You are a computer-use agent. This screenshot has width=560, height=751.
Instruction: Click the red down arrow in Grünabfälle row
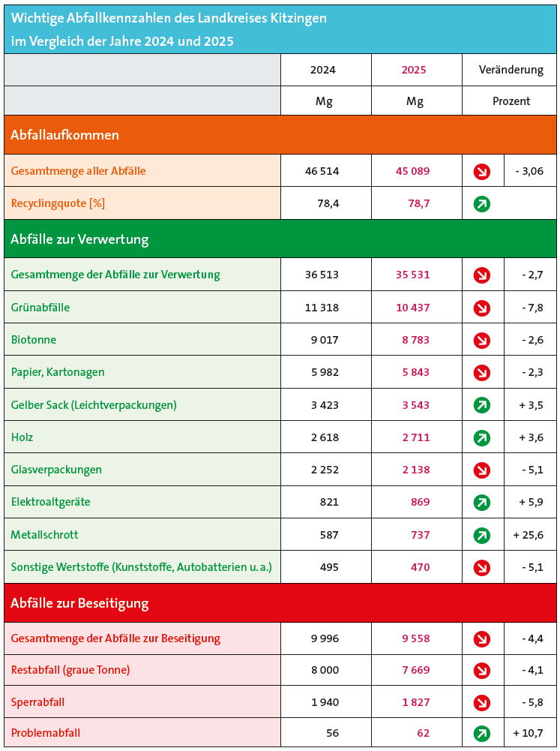pos(482,308)
